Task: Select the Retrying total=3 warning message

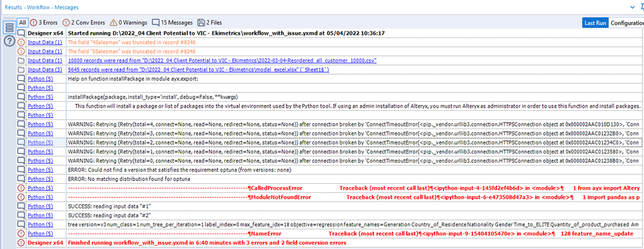Action: tap(354, 133)
